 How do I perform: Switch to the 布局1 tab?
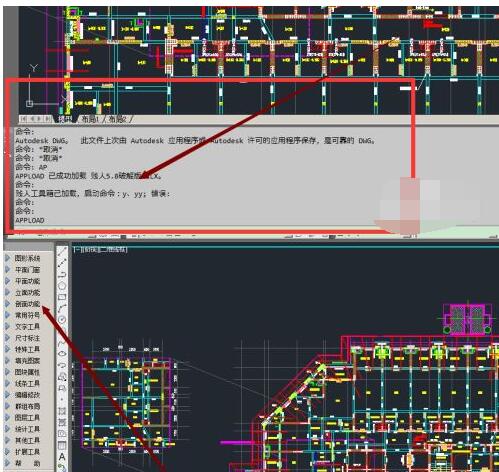click(x=90, y=119)
